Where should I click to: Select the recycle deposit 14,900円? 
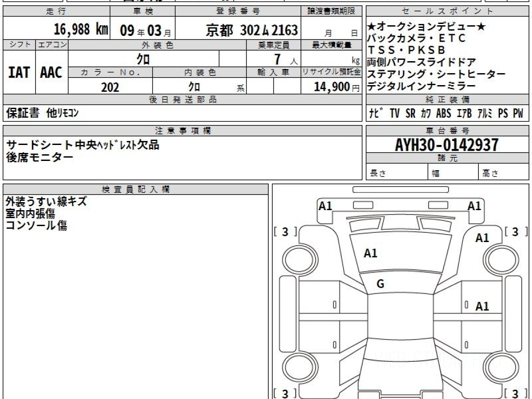tap(337, 87)
